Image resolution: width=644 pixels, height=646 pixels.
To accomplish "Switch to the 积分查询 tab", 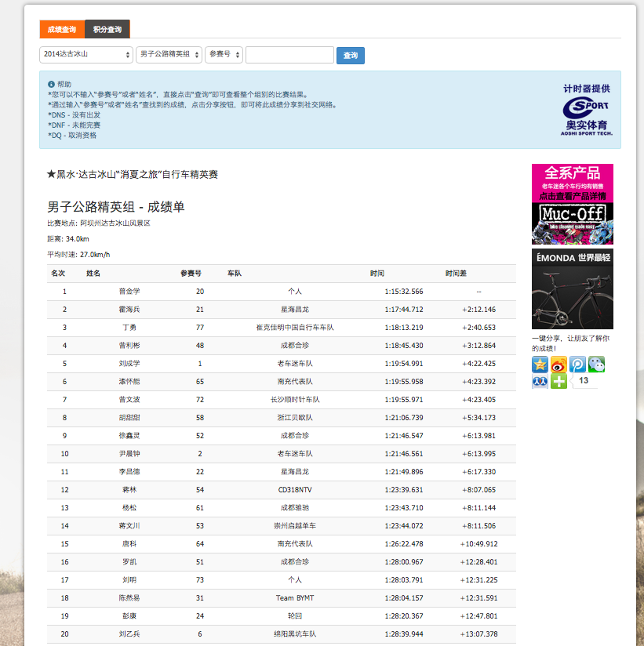I will 107,29.
